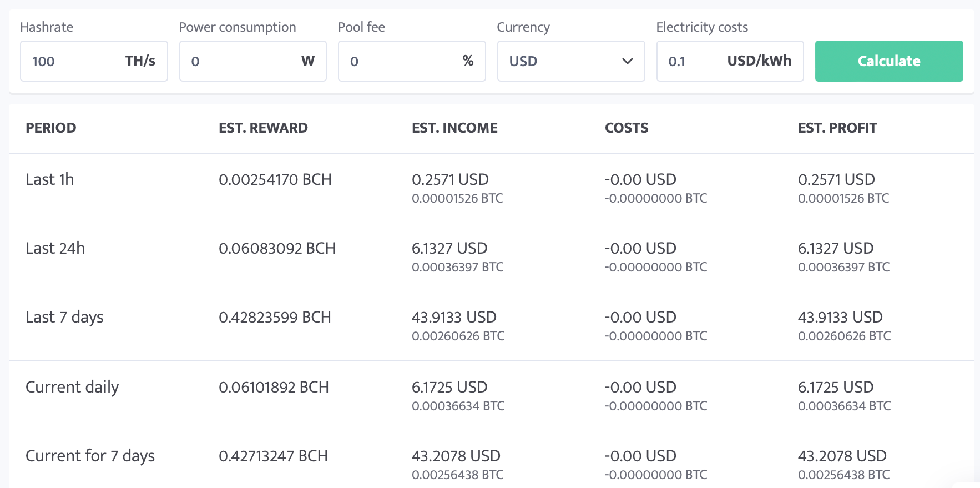Image resolution: width=980 pixels, height=488 pixels.
Task: Select the Last 24h period row
Action: (x=55, y=249)
